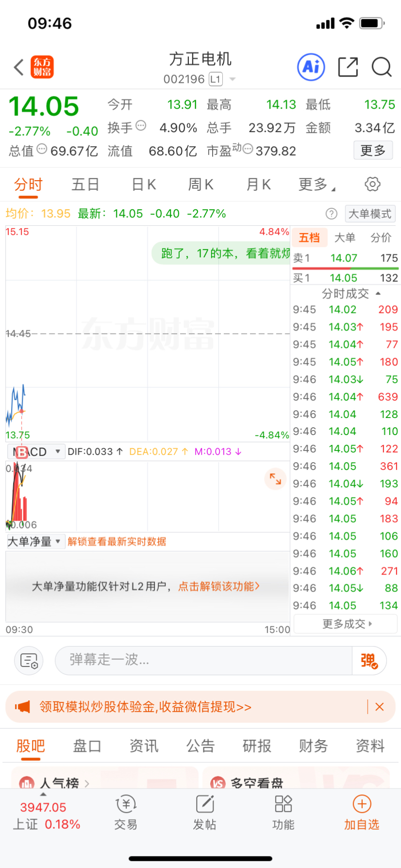This screenshot has width=401, height=868.
Task: Switch to 周K chart tab
Action: 201,185
